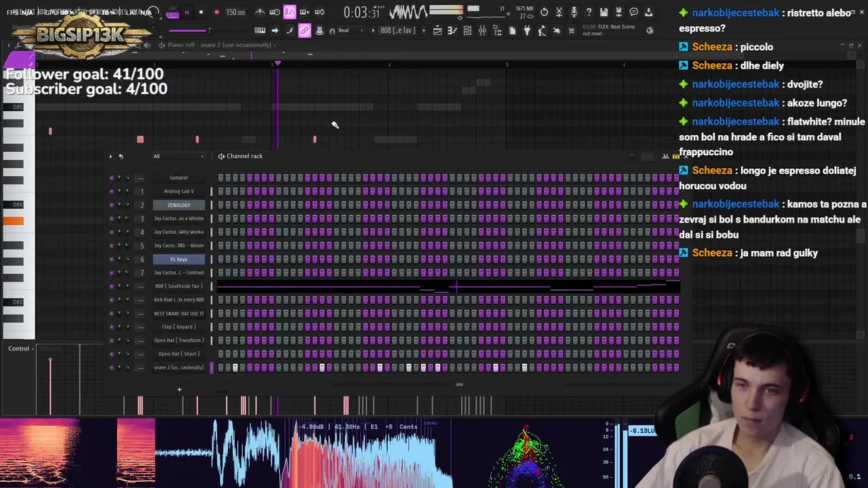Mute the FL Keys channel LED

111,259
